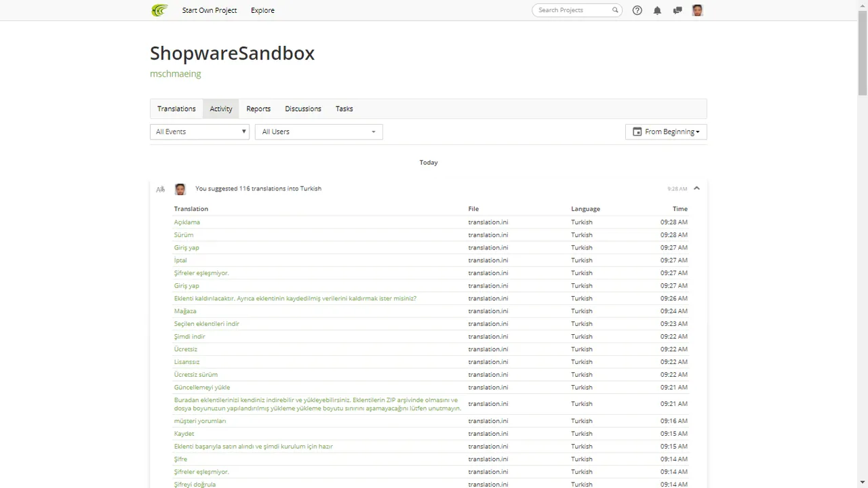Screen dimensions: 868x488
Task: Open 'Seçilen eklentileri indir' translation
Action: click(207, 323)
